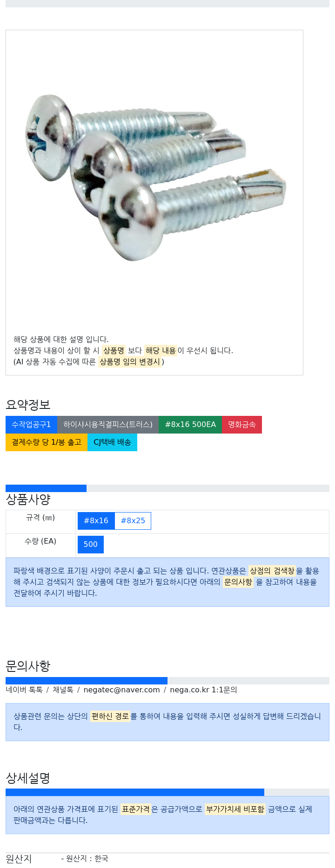
Task: Choose the #8x16 size option
Action: 96,521
